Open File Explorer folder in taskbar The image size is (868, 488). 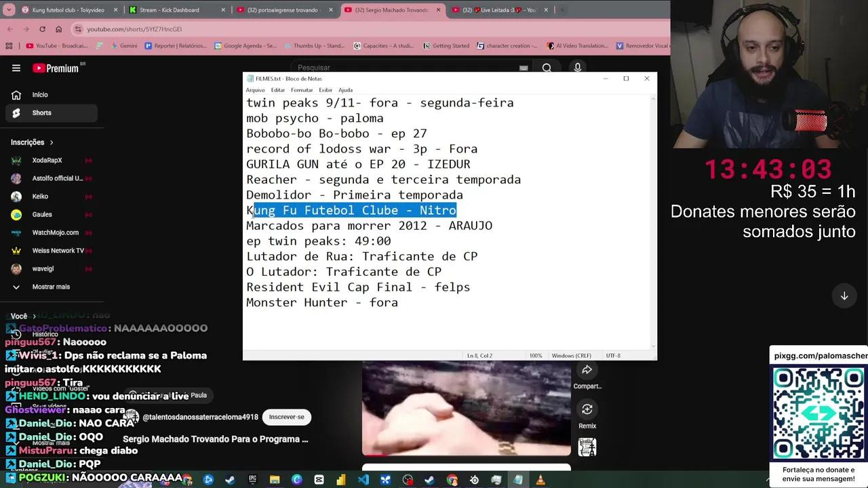click(275, 480)
